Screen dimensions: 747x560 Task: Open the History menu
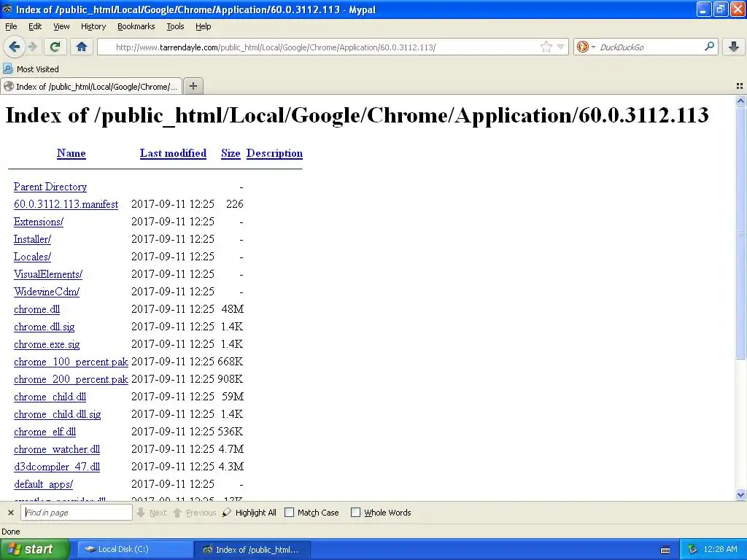pos(93,26)
